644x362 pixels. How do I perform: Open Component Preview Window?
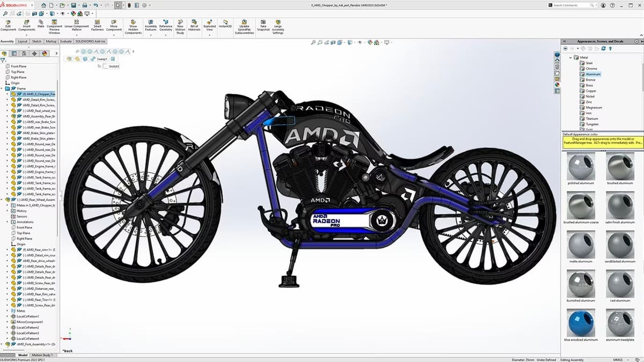(x=54, y=27)
